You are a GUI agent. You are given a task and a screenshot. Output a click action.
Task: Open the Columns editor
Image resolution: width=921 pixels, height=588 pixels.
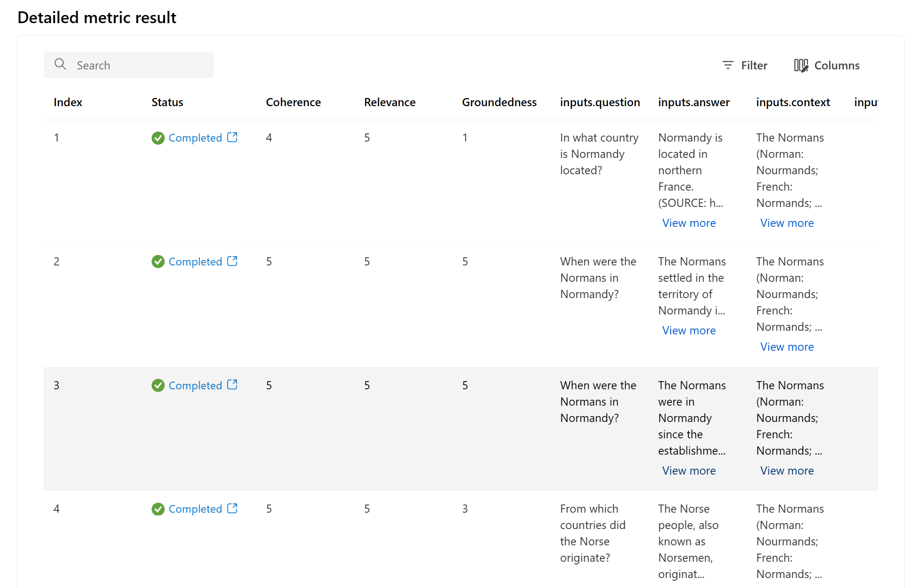click(827, 65)
